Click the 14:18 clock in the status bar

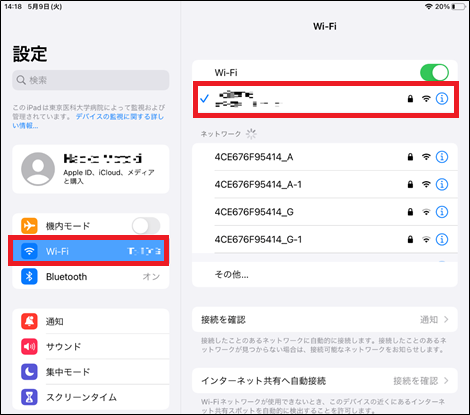13,6
